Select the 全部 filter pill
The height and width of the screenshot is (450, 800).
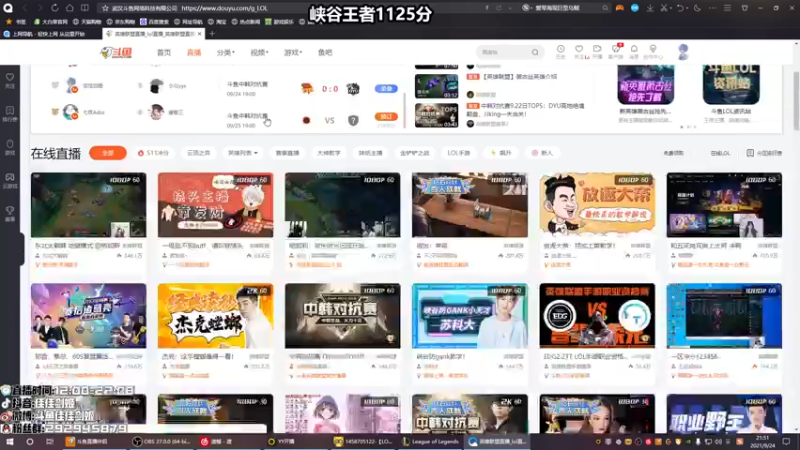(x=108, y=153)
